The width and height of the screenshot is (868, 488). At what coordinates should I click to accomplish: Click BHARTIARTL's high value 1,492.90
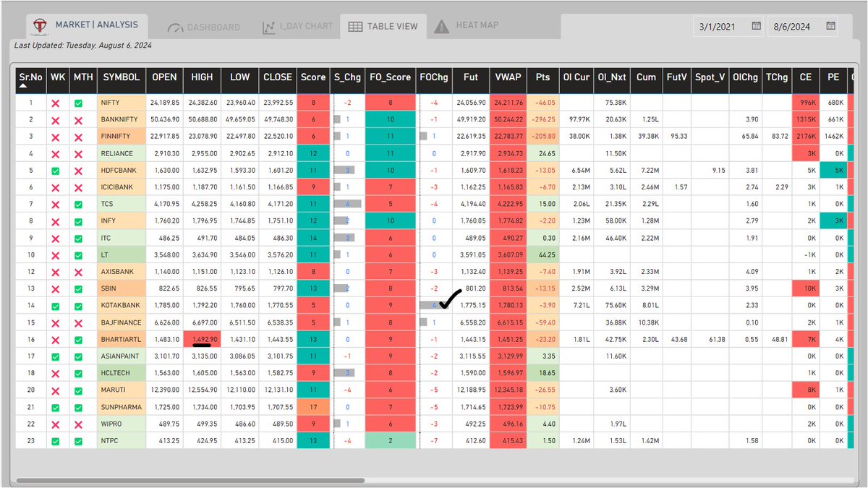[x=203, y=338]
